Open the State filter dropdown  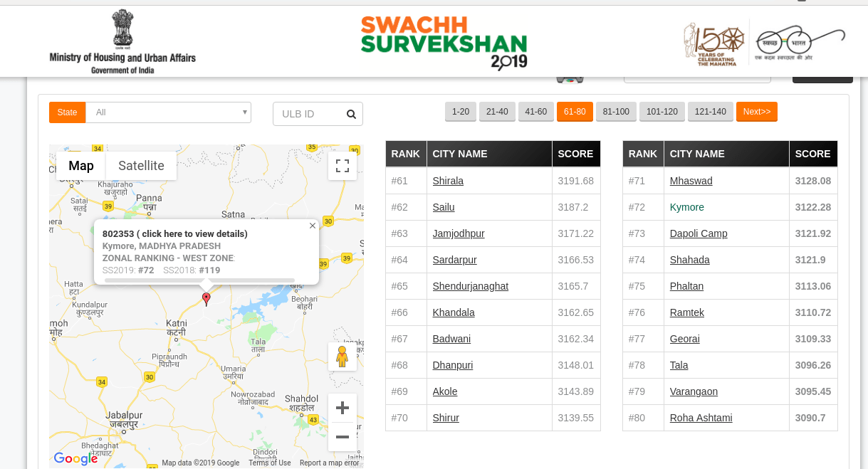click(168, 112)
